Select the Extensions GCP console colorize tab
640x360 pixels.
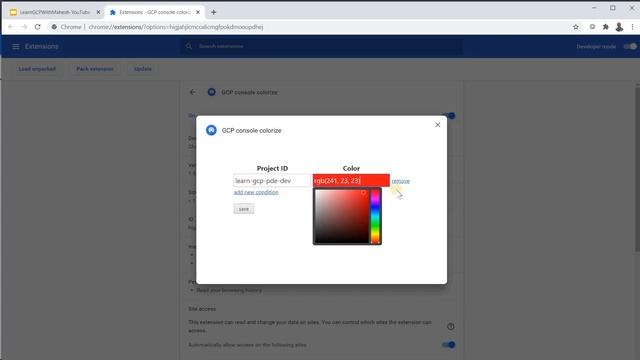(x=154, y=12)
